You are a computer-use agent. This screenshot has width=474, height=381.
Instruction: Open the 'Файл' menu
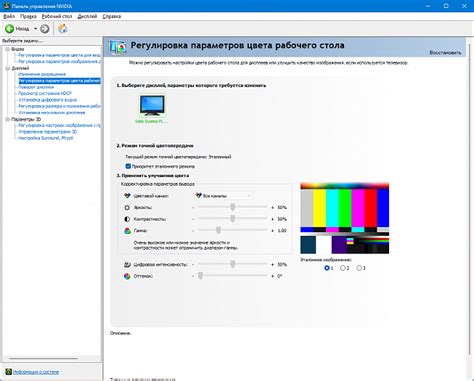coord(9,16)
